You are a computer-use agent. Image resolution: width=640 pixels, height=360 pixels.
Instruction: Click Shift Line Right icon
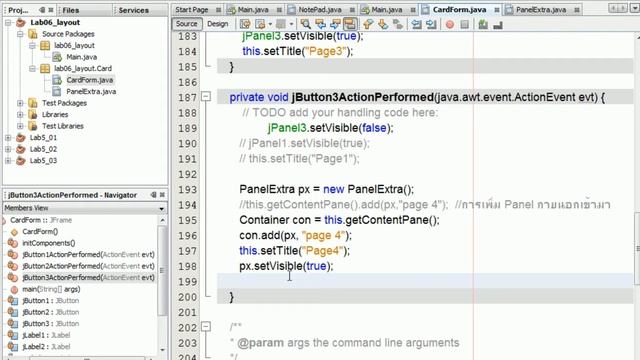[x=431, y=24]
